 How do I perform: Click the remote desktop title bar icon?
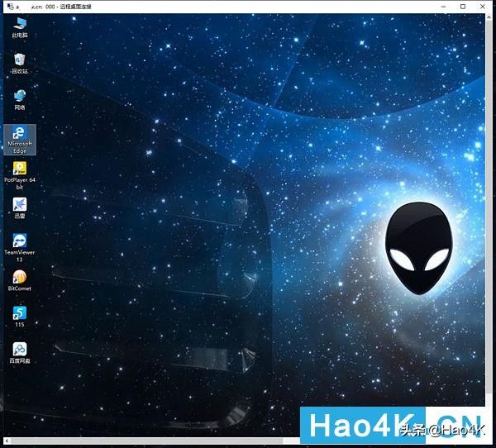pyautogui.click(x=11, y=7)
